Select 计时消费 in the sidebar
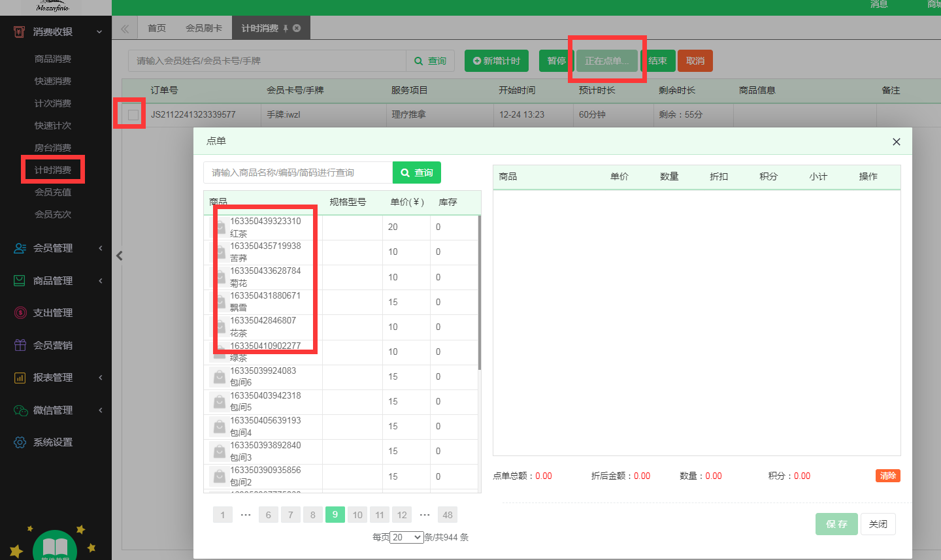This screenshot has width=941, height=560. tap(53, 170)
